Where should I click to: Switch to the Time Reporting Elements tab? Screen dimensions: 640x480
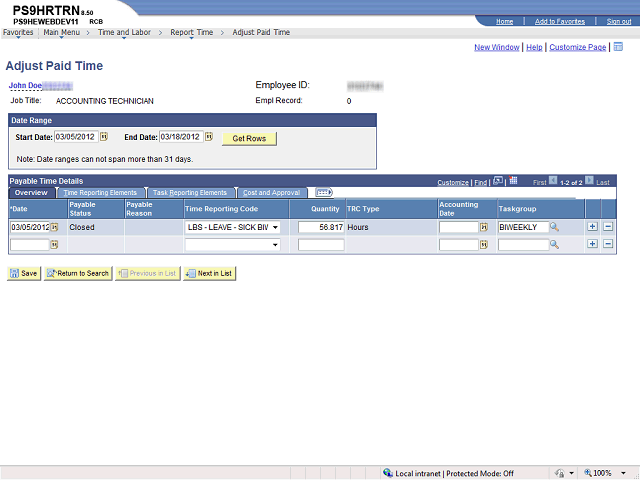(x=100, y=192)
